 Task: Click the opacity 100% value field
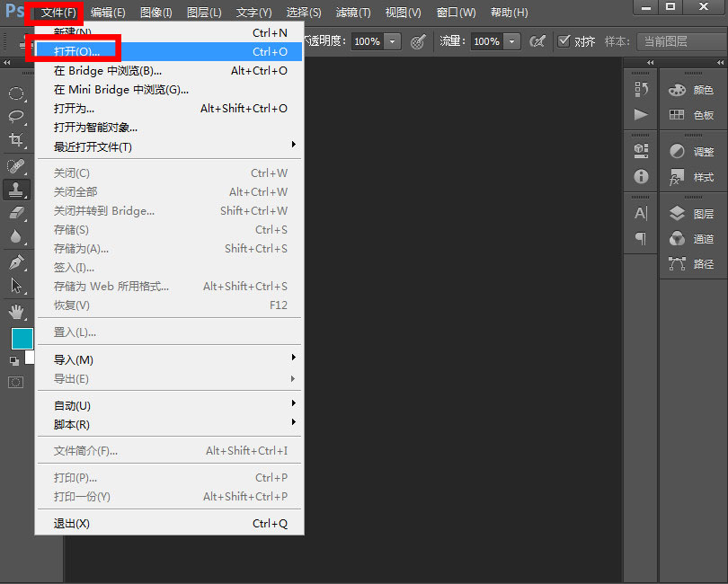pos(368,41)
